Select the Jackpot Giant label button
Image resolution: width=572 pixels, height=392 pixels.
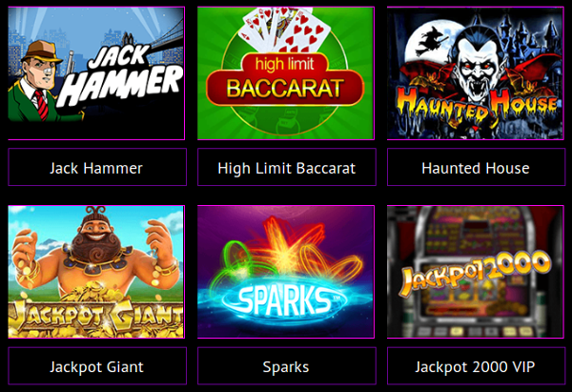click(97, 365)
